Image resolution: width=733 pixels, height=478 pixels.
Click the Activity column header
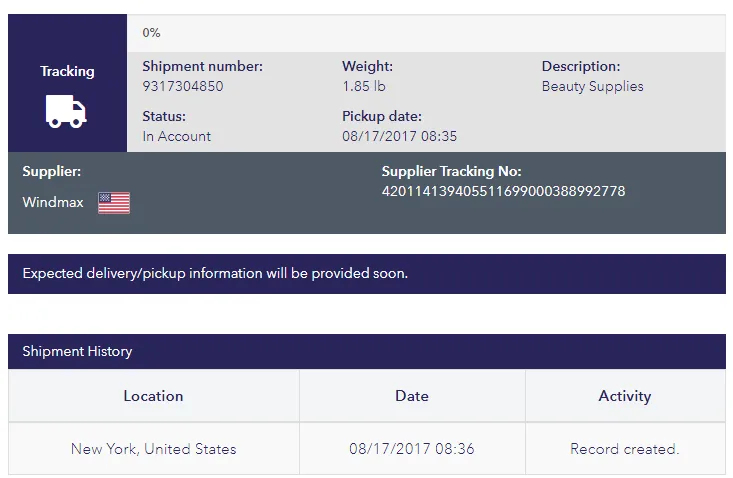pos(625,396)
